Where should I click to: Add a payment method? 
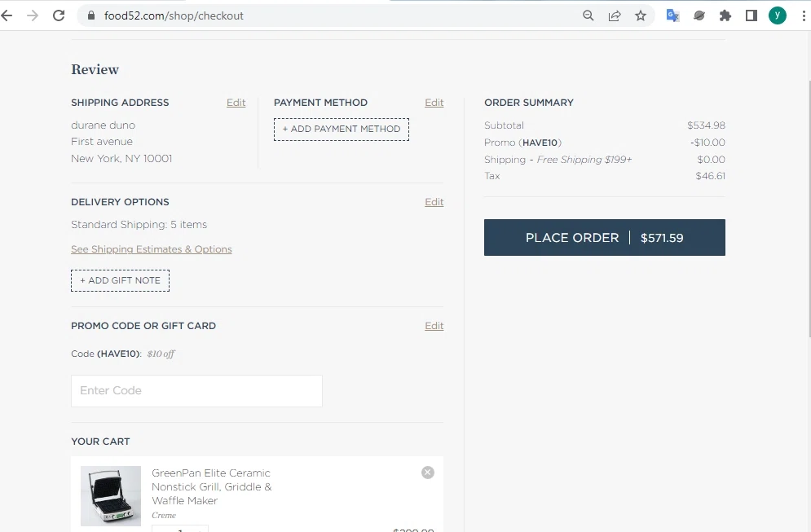point(342,130)
